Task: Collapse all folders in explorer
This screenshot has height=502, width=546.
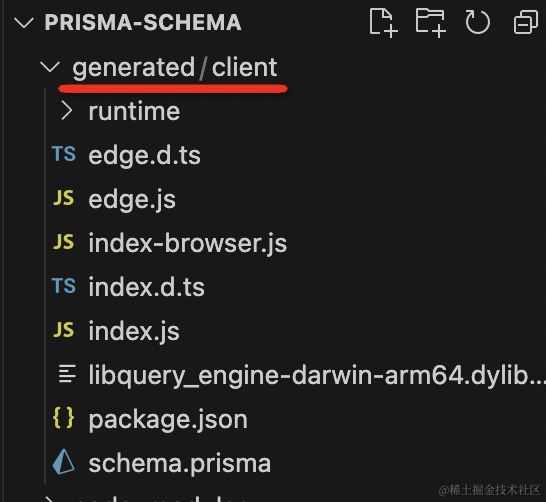Action: 526,22
